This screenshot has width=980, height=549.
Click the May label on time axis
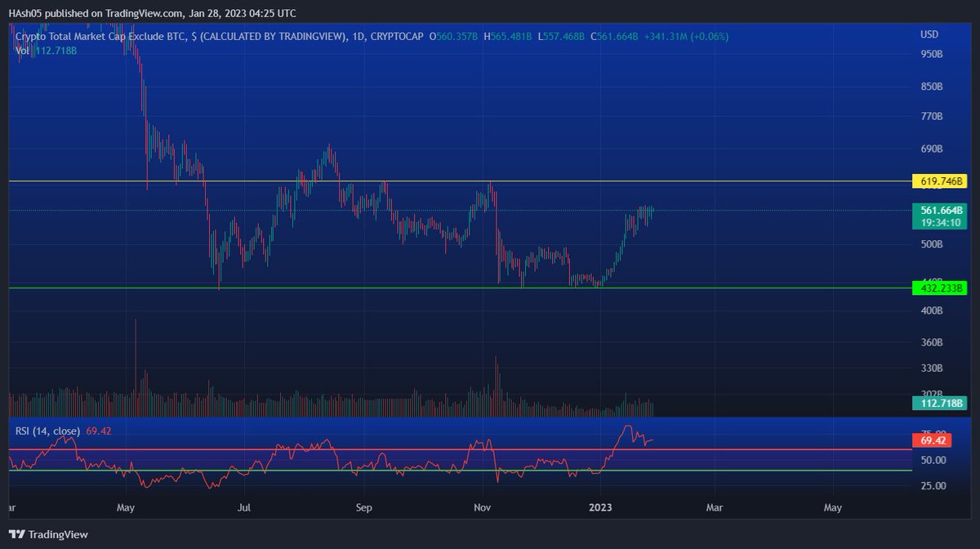[x=126, y=507]
